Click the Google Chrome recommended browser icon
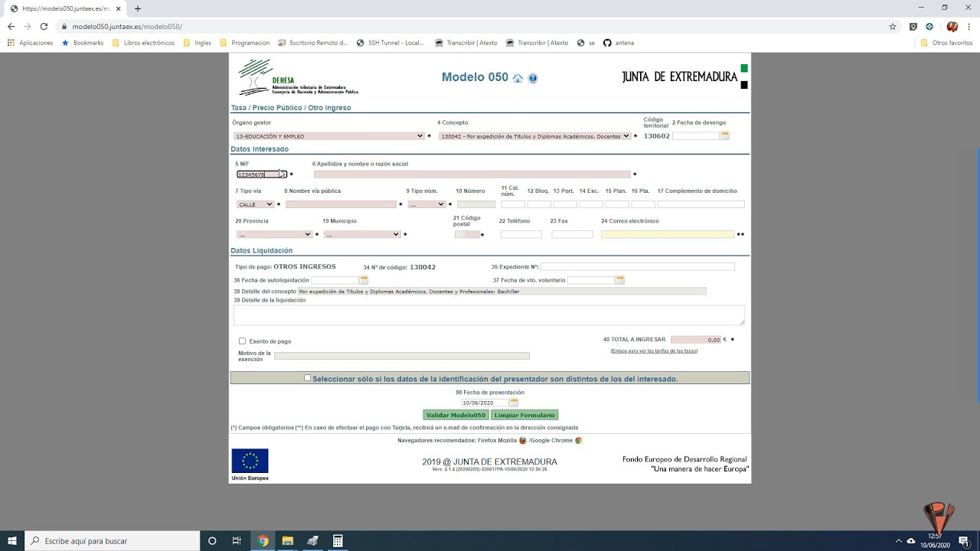Image resolution: width=980 pixels, height=551 pixels. pos(579,441)
